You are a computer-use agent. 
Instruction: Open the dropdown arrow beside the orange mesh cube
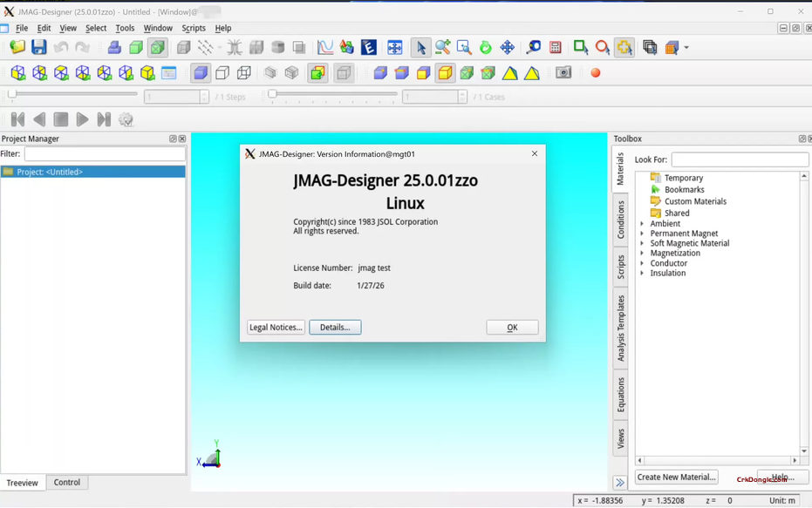pos(686,48)
